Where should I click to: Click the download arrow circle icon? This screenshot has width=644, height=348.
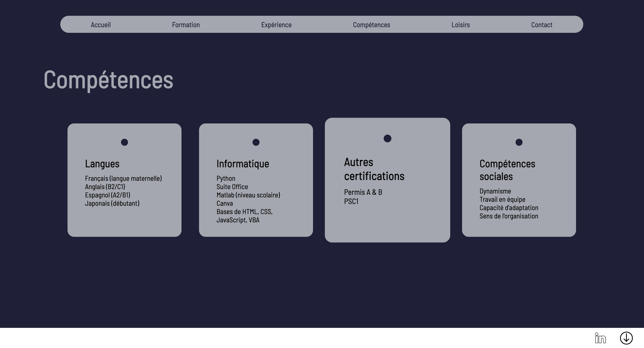(x=626, y=338)
